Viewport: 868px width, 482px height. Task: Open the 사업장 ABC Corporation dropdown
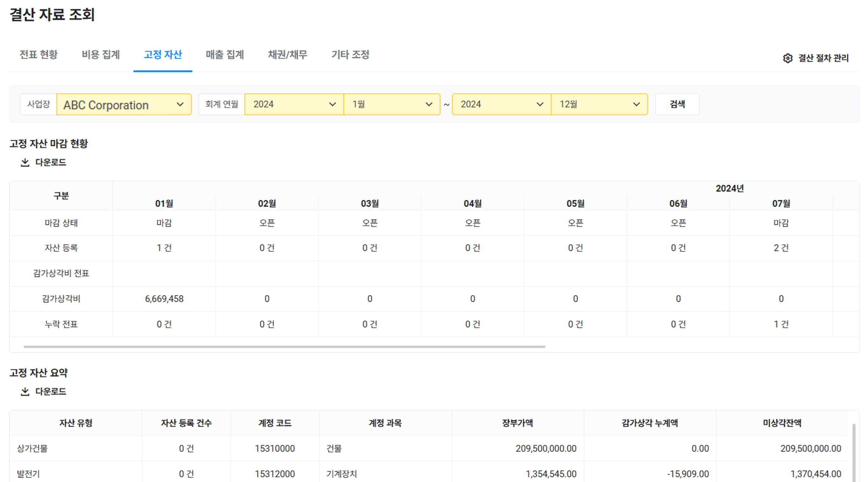[124, 105]
